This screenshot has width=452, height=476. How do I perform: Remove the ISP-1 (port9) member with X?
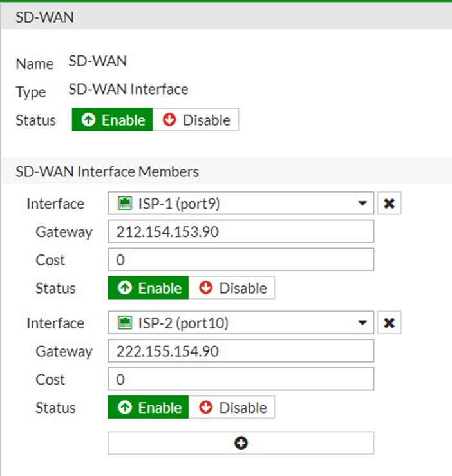tap(389, 203)
